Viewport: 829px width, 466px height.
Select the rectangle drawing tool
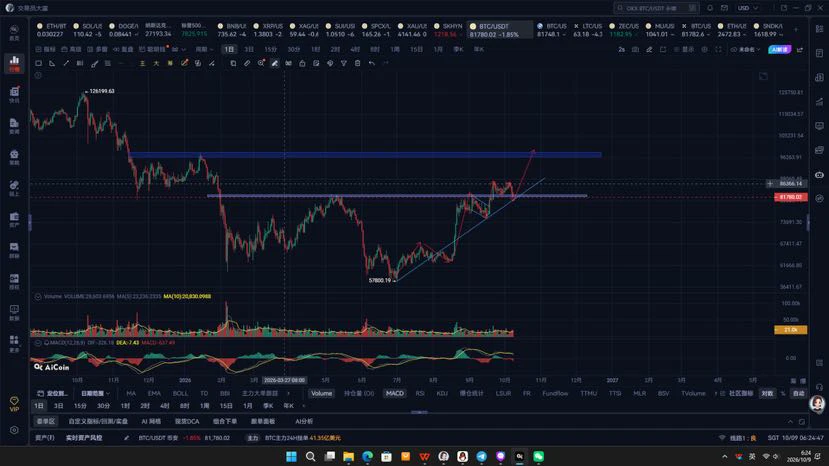click(39, 63)
